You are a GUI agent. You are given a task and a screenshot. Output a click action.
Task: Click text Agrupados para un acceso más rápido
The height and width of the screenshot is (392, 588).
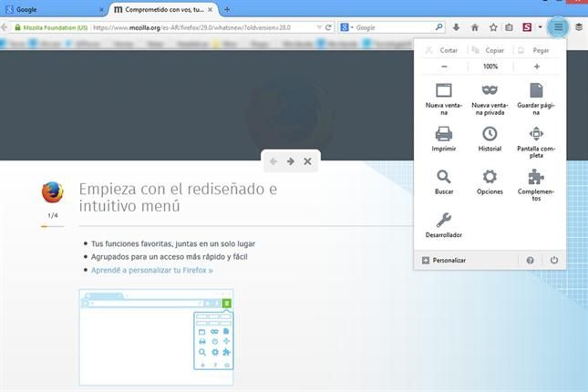(x=170, y=257)
